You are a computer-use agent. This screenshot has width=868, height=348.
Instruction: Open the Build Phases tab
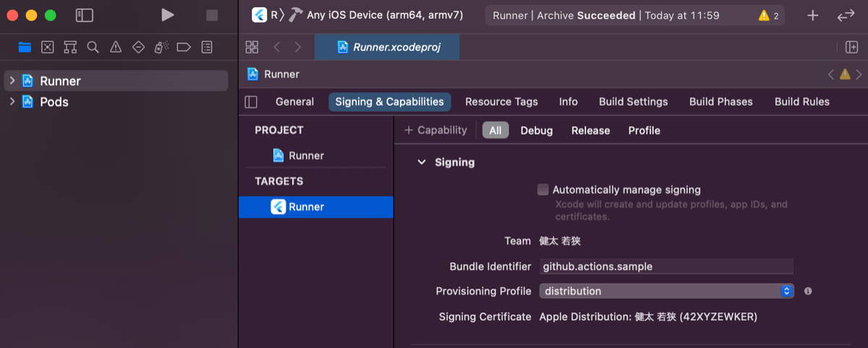[x=721, y=102]
